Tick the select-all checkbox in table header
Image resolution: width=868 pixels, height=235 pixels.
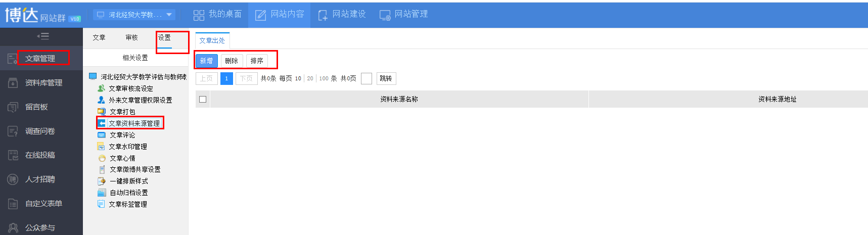(x=203, y=100)
